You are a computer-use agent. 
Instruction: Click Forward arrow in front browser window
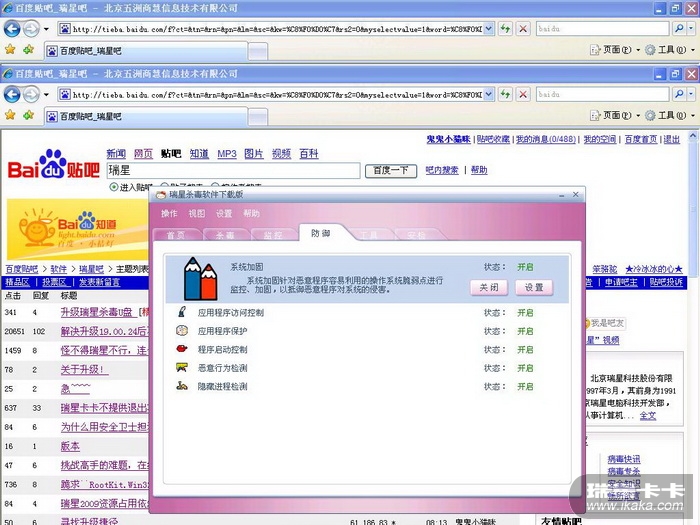coord(31,95)
